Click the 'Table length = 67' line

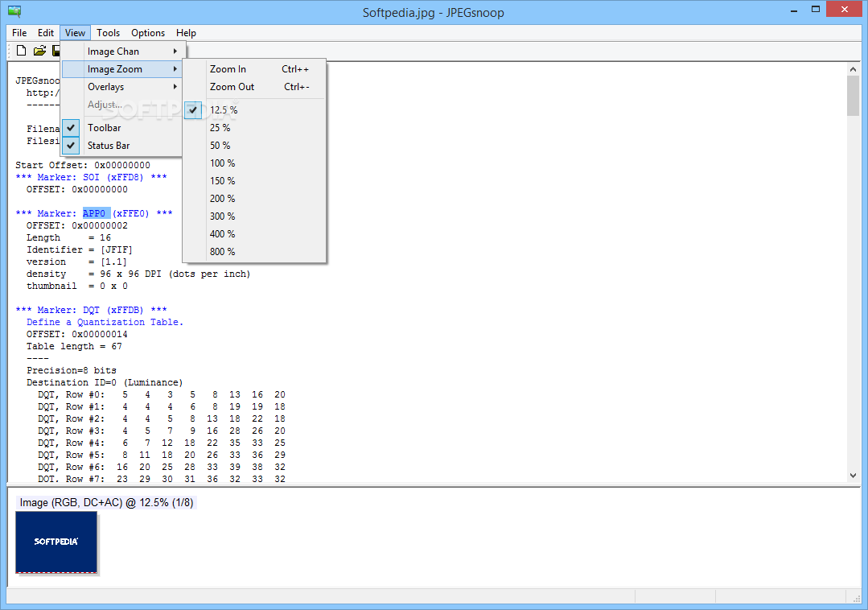[74, 347]
